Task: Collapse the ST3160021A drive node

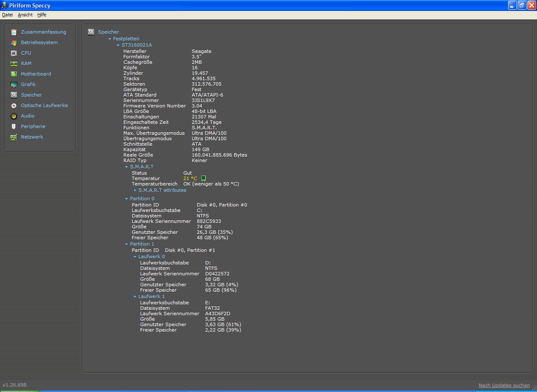Action: coord(118,45)
